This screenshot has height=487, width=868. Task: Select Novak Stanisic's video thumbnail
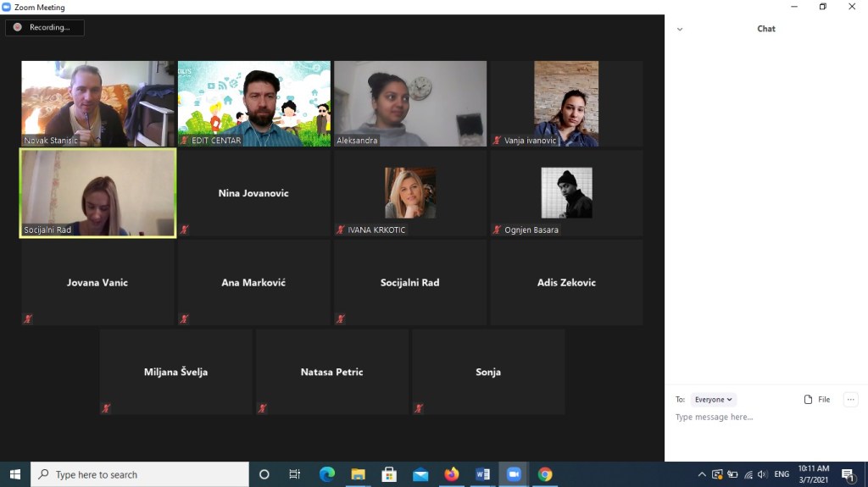click(97, 103)
